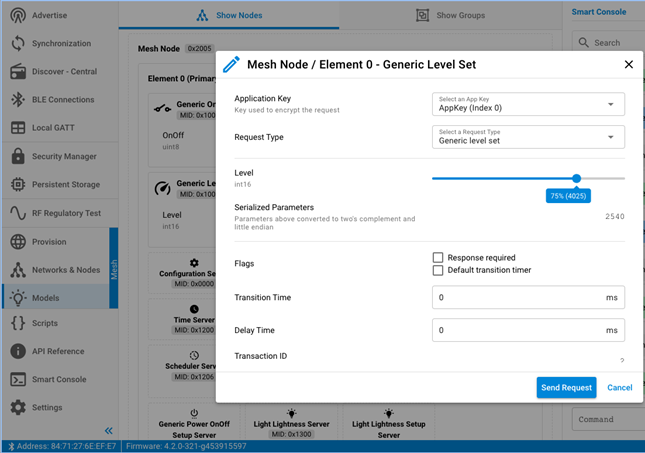This screenshot has height=453, width=645.
Task: Click the BLE Connections bluetooth icon
Action: coord(17,100)
